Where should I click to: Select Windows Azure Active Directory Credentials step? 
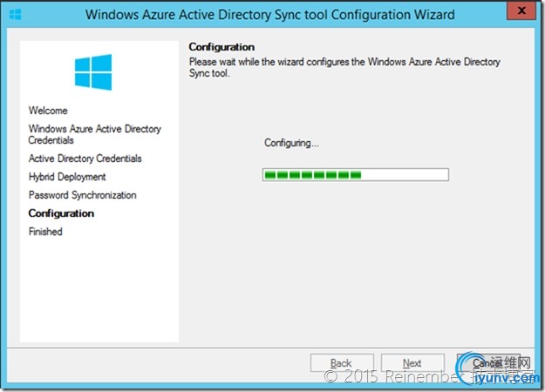pyautogui.click(x=94, y=134)
